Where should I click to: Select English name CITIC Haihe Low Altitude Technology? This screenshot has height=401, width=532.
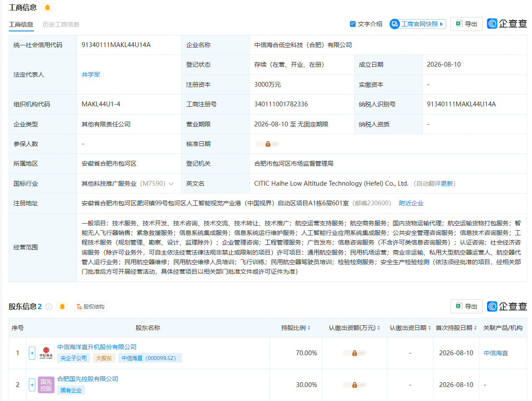[x=332, y=184]
